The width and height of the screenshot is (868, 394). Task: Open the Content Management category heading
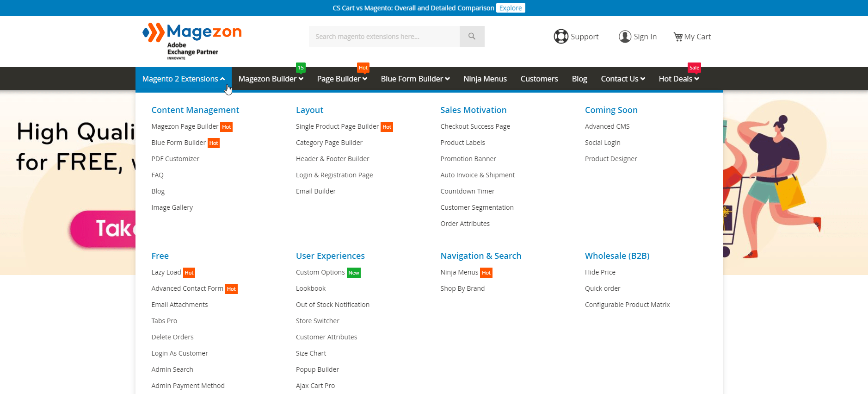click(195, 110)
